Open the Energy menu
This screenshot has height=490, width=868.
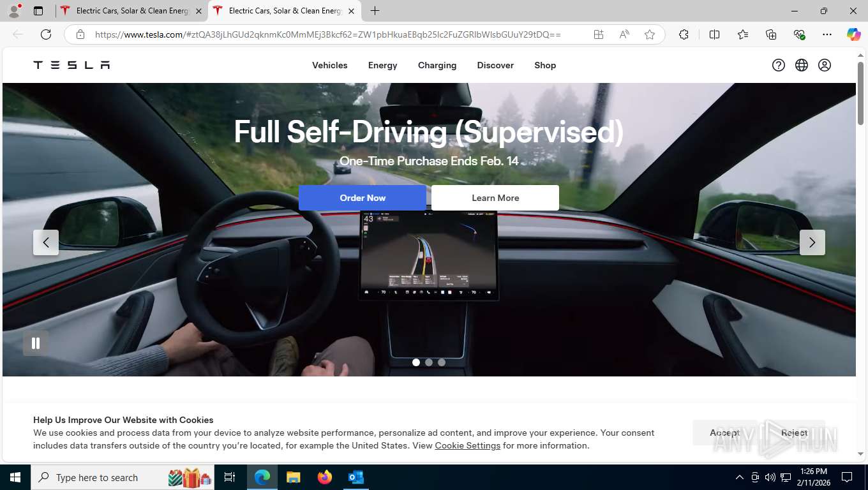[383, 65]
